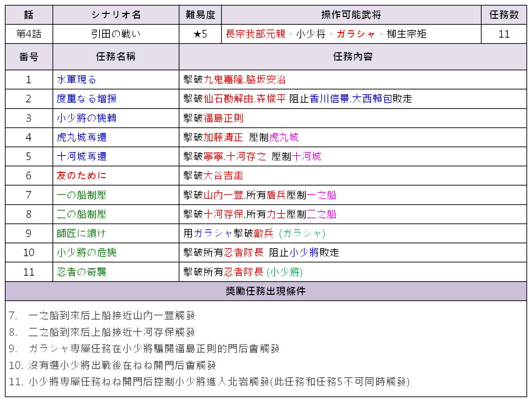
Task: Select mission name '師匠に續け'
Action: pos(81,233)
